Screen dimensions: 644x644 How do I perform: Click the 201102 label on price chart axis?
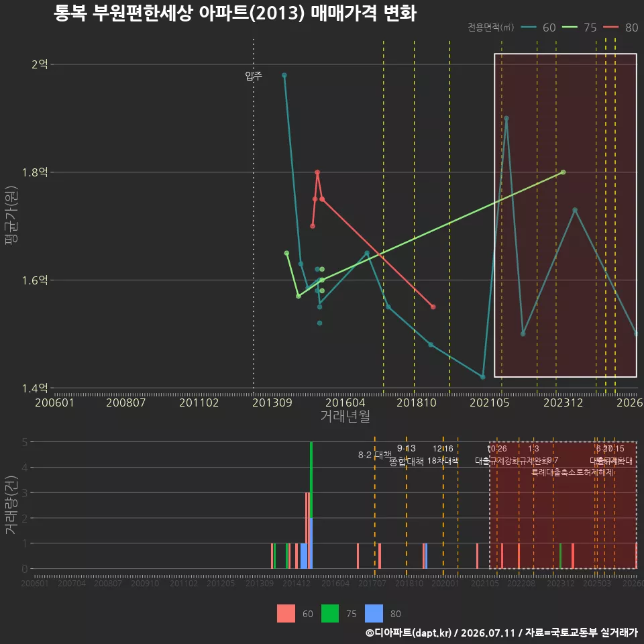coord(199,402)
